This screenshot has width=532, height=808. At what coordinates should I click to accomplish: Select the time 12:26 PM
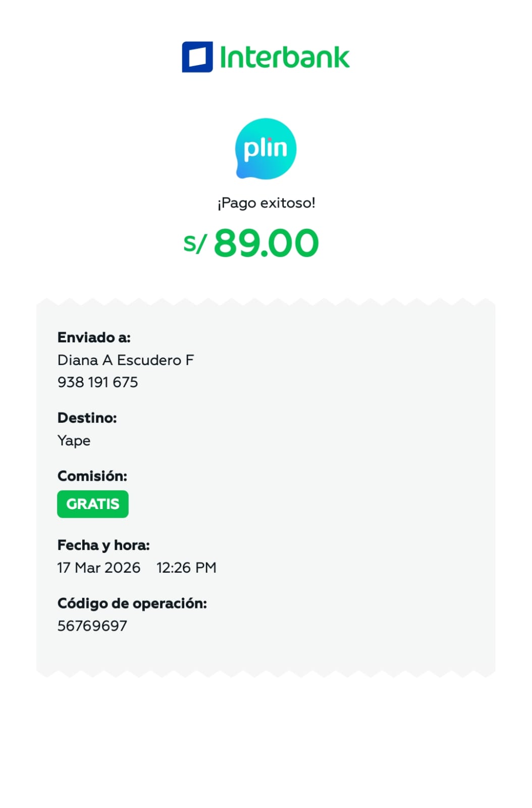coord(186,568)
